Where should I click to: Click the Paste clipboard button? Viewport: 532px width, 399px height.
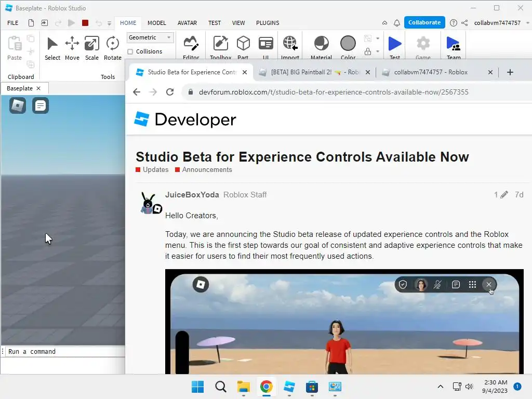point(15,48)
